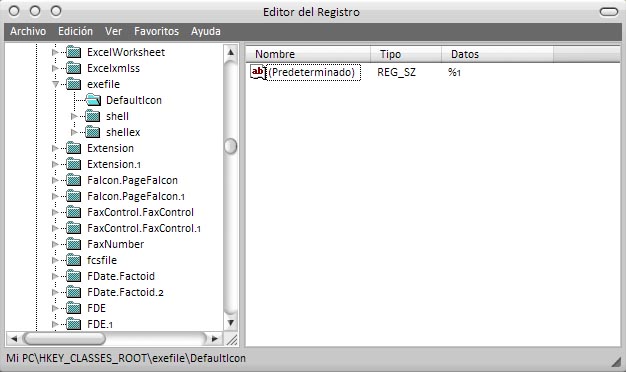Expand the Extension key
This screenshot has width=626, height=372.
55,148
